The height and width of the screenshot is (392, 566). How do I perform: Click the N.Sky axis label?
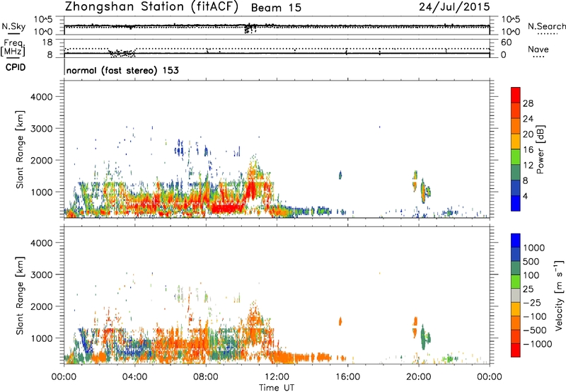coord(13,26)
